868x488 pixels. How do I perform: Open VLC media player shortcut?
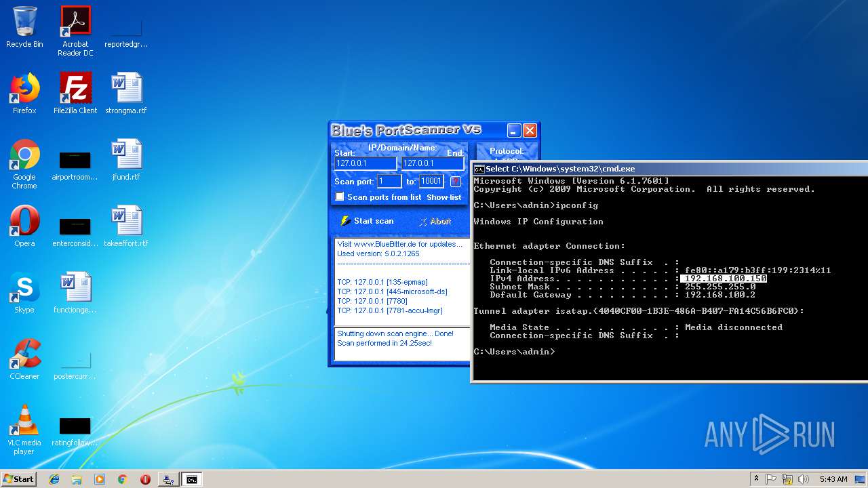pyautogui.click(x=24, y=430)
